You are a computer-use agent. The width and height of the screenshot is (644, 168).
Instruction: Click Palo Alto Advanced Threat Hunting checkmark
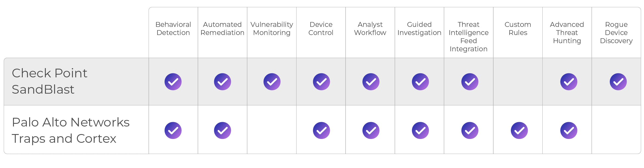coord(569,131)
